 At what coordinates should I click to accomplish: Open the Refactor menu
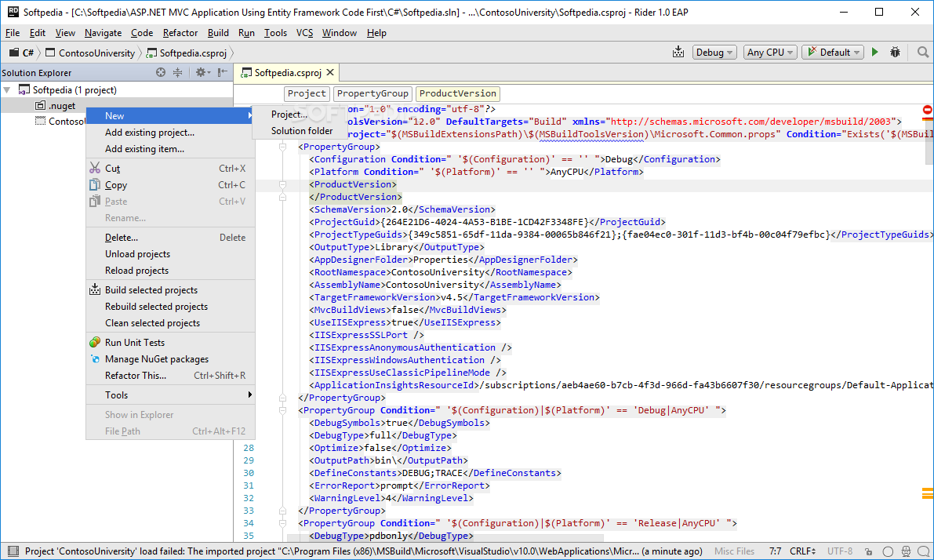[x=180, y=33]
